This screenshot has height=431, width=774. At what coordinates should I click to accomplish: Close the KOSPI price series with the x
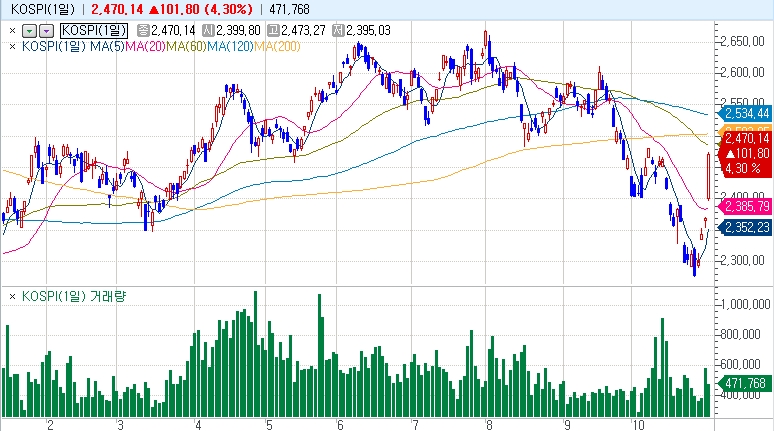pos(12,31)
